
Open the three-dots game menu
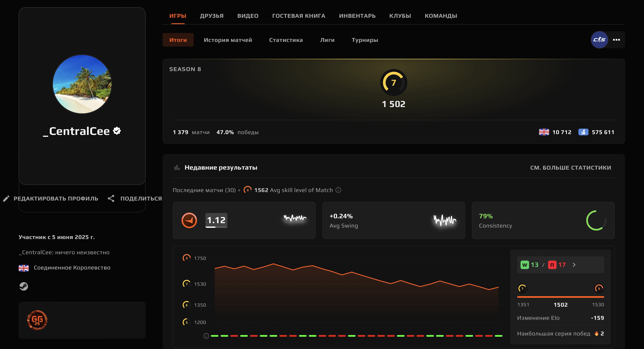click(x=616, y=40)
